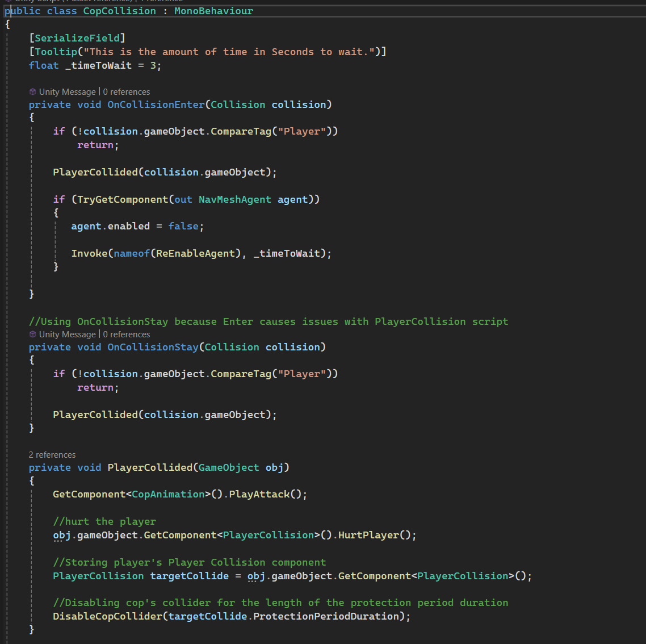The width and height of the screenshot is (646, 644).
Task: Open the 0 references link above OnCollisionStay
Action: click(x=127, y=334)
